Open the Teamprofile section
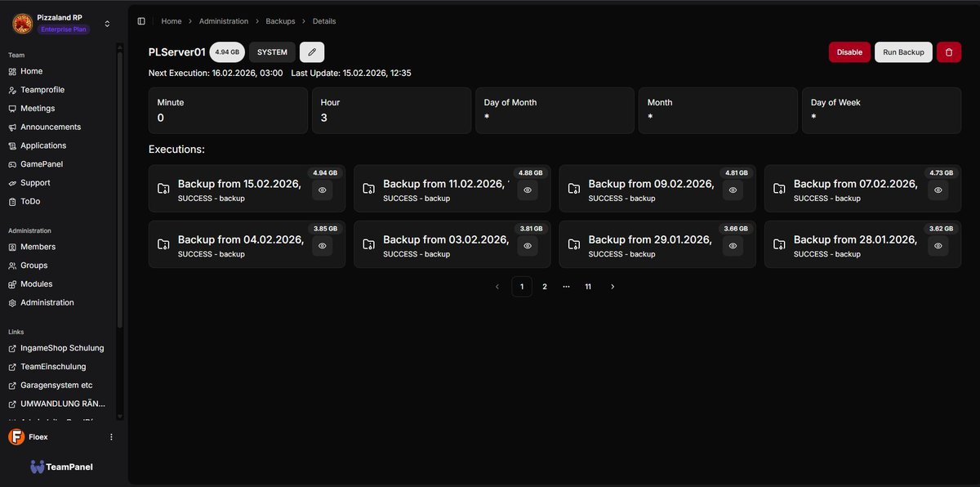Image resolution: width=980 pixels, height=487 pixels. 41,89
